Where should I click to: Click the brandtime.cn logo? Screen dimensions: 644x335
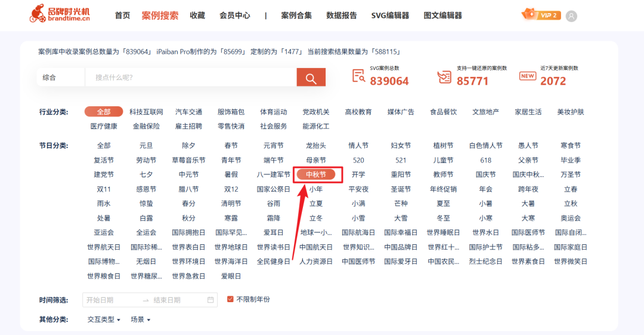[x=60, y=14]
